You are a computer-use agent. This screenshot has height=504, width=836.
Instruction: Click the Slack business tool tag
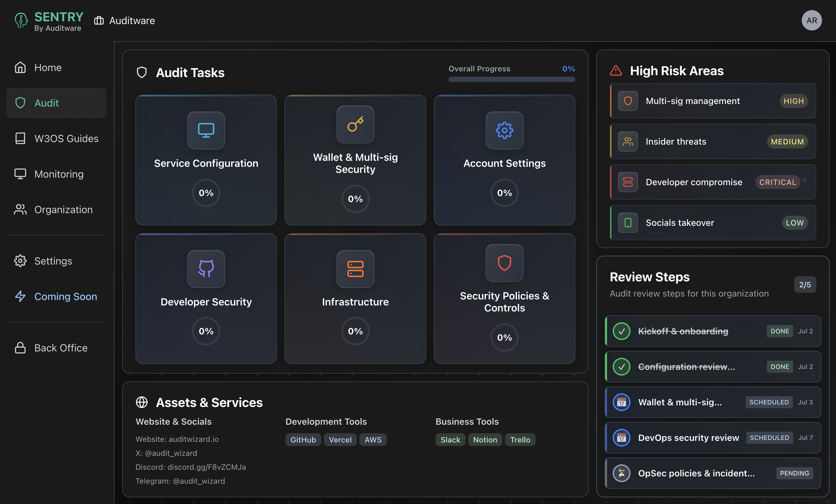[450, 440]
